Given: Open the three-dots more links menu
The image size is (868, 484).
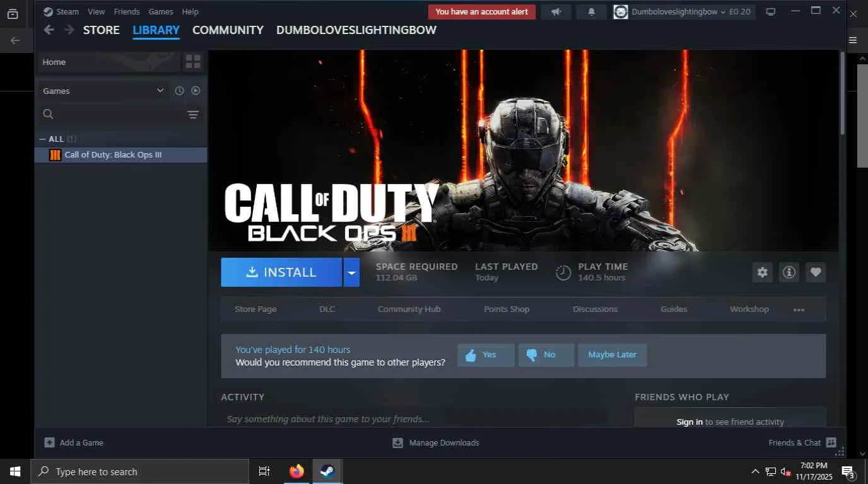Looking at the screenshot, I should pos(799,309).
